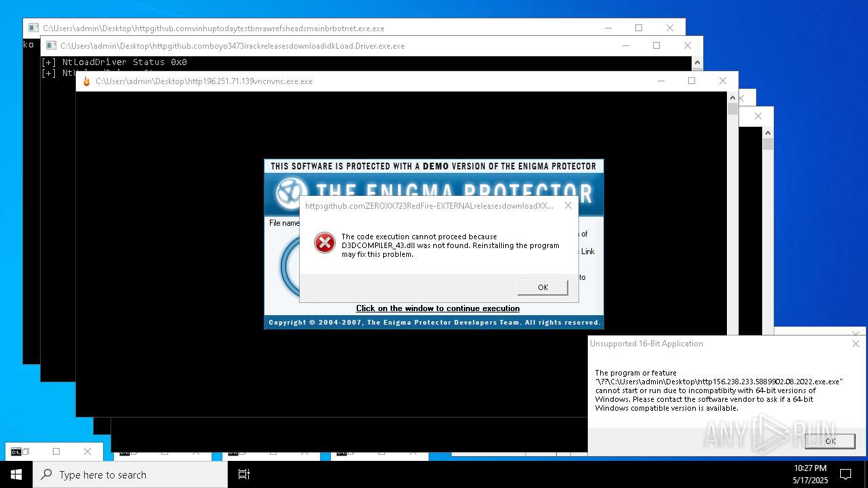868x488 pixels.
Task: Maximize the Load.Driver.exe window
Action: point(656,45)
